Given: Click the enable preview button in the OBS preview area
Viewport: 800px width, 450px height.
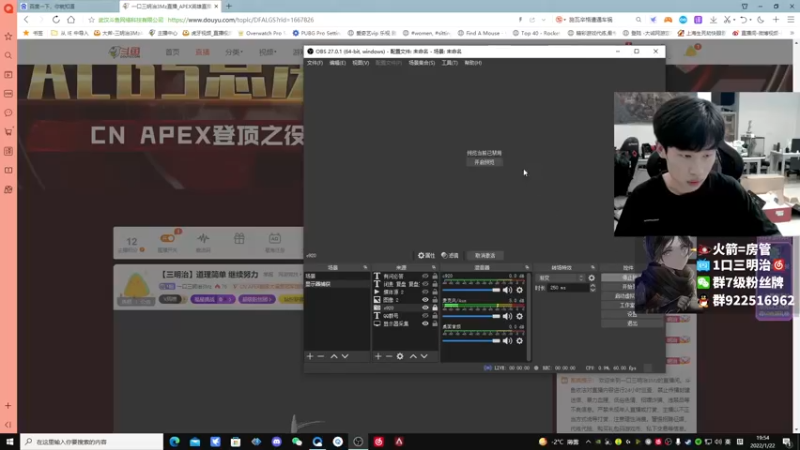Looking at the screenshot, I should point(484,162).
